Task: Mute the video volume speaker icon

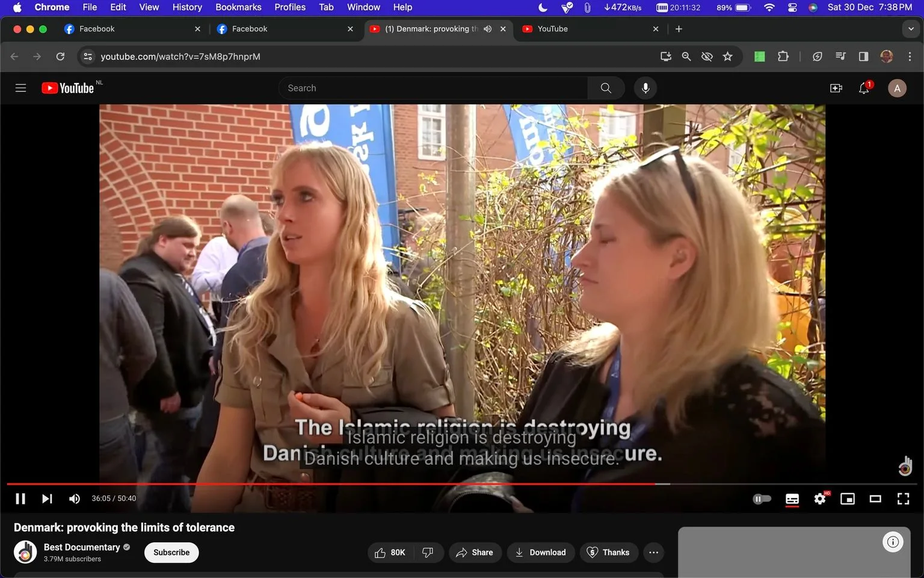Action: tap(75, 499)
